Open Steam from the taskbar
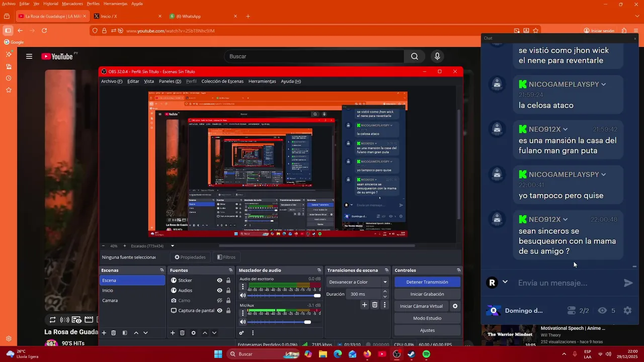The height and width of the screenshot is (362, 644). 411,354
